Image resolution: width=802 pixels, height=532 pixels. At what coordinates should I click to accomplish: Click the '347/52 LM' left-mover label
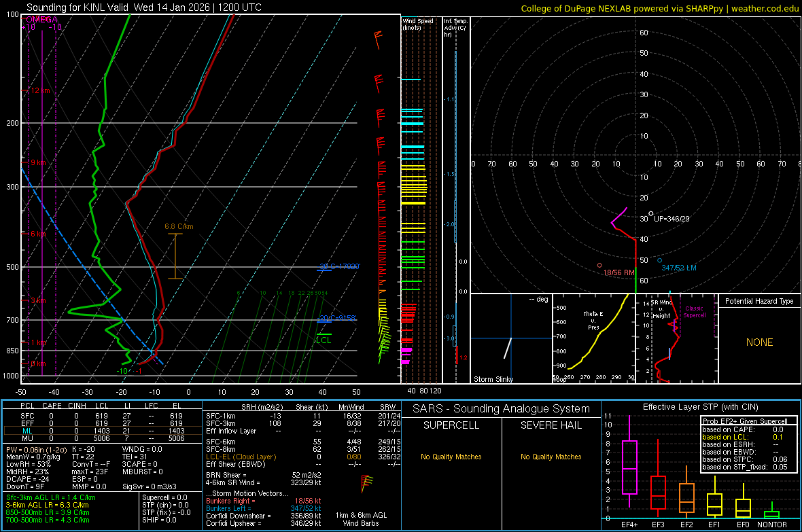point(679,268)
